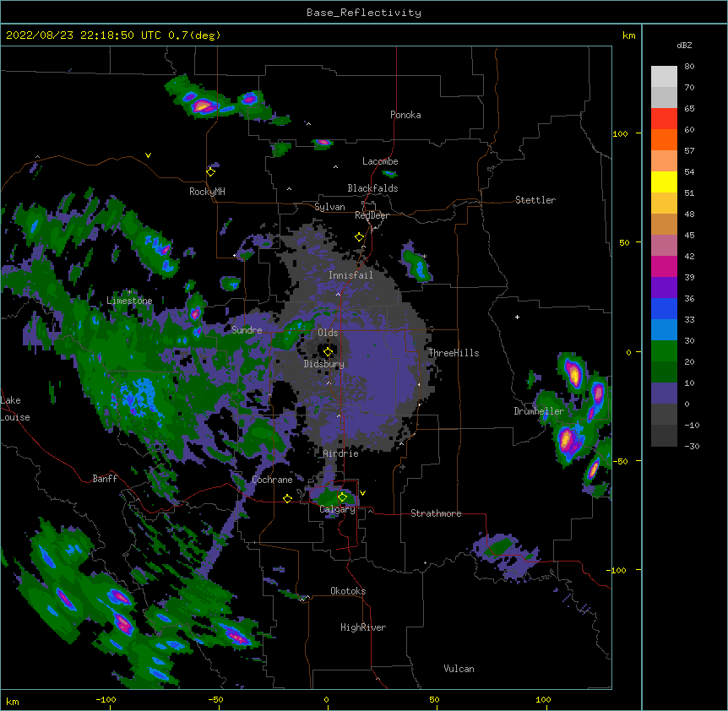Click the Banff label
The height and width of the screenshot is (711, 728).
(105, 479)
